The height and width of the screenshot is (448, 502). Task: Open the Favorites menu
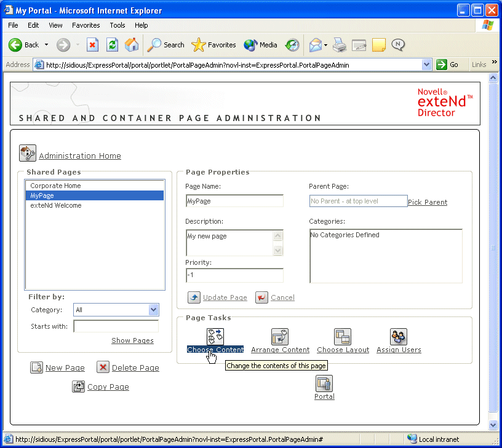(x=86, y=25)
